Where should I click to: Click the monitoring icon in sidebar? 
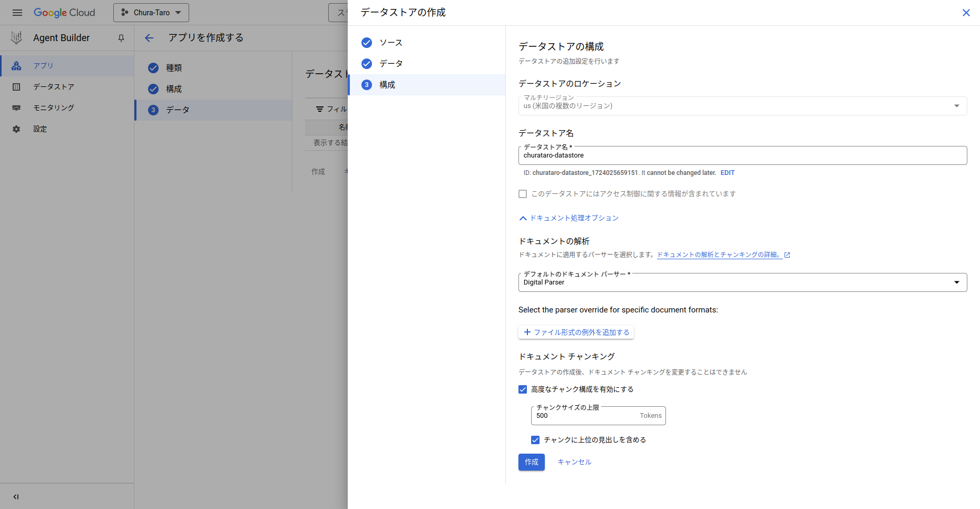[16, 108]
